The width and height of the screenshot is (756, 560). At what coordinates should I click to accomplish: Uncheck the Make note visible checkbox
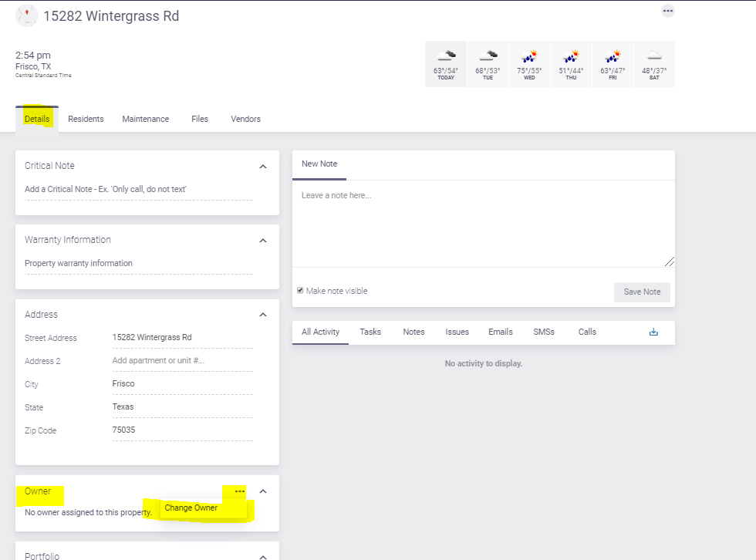[x=300, y=290]
